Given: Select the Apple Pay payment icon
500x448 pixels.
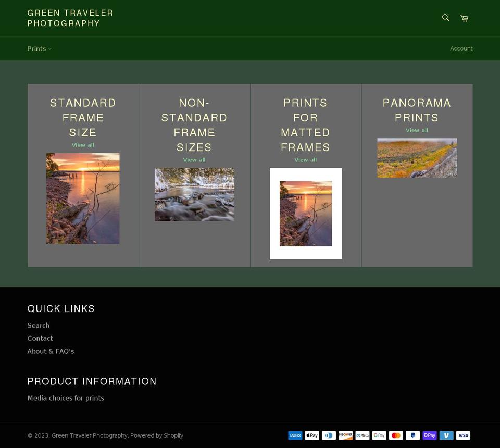Looking at the screenshot, I should coord(312,435).
